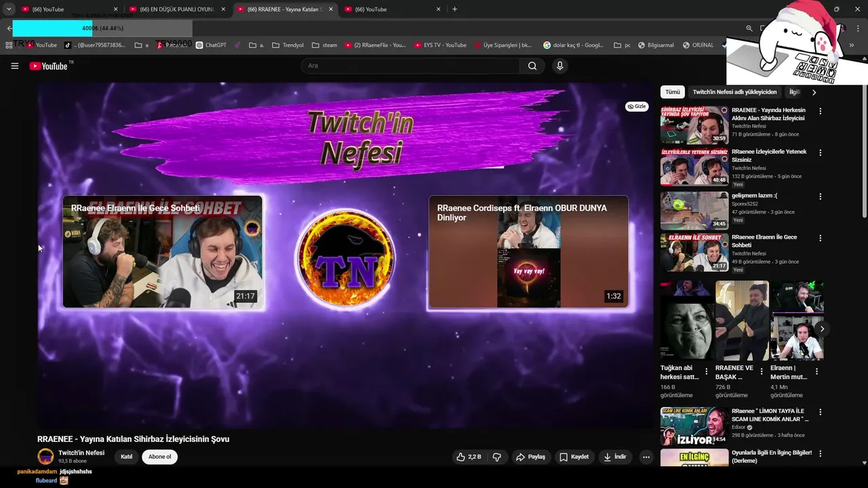
Task: Open the pc bookmark folder
Action: coord(623,45)
